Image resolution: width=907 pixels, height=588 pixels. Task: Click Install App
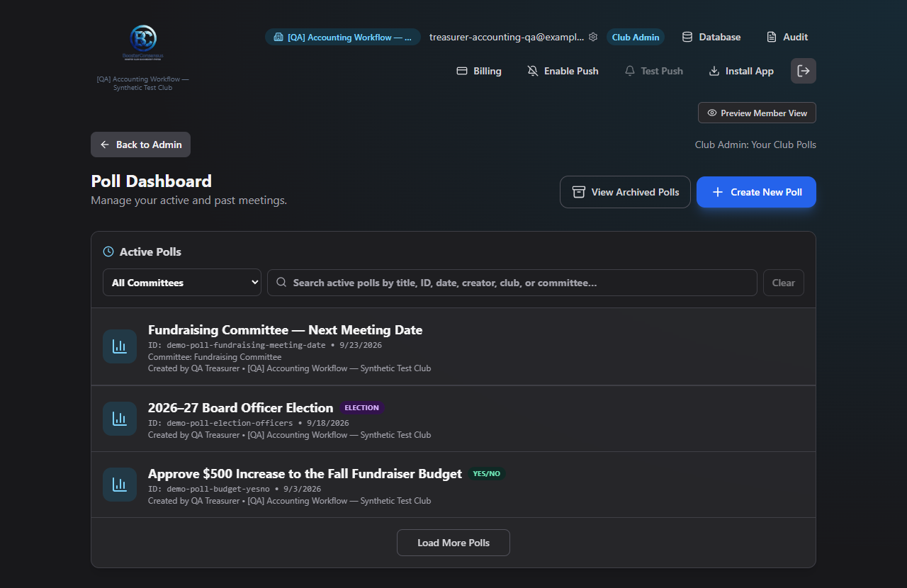(x=741, y=71)
